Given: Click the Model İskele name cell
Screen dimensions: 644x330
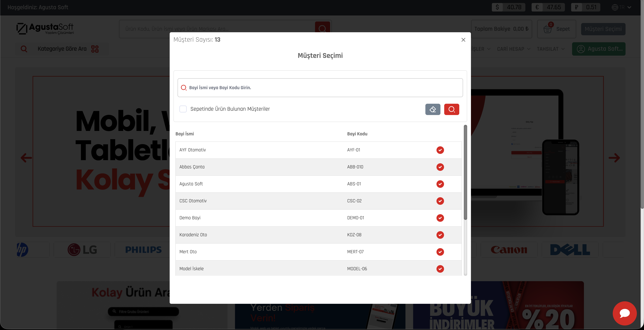Looking at the screenshot, I should (192, 269).
